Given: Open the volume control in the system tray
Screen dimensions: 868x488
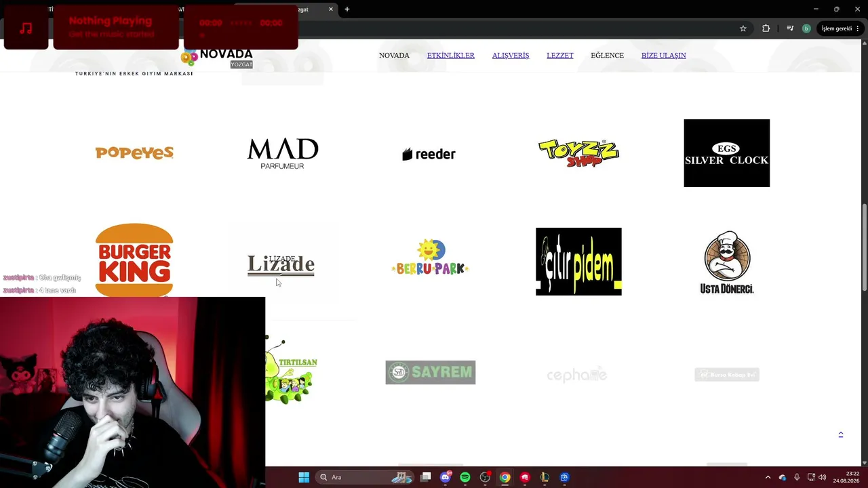Looking at the screenshot, I should [x=823, y=477].
